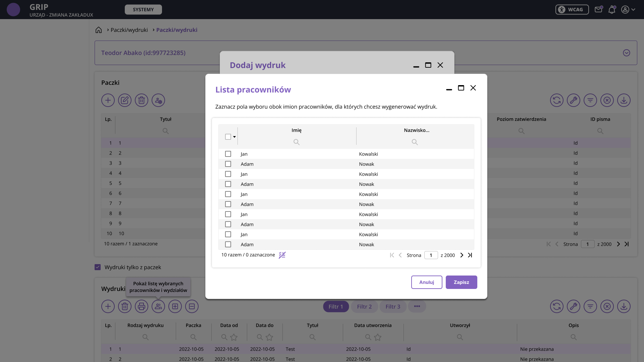Search the ID pisma column
This screenshot has height=362, width=644.
click(600, 131)
